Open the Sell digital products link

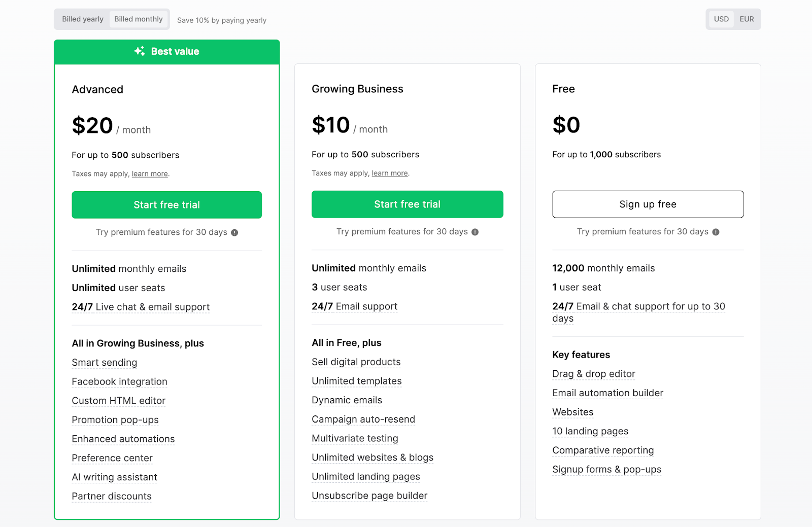coord(356,362)
